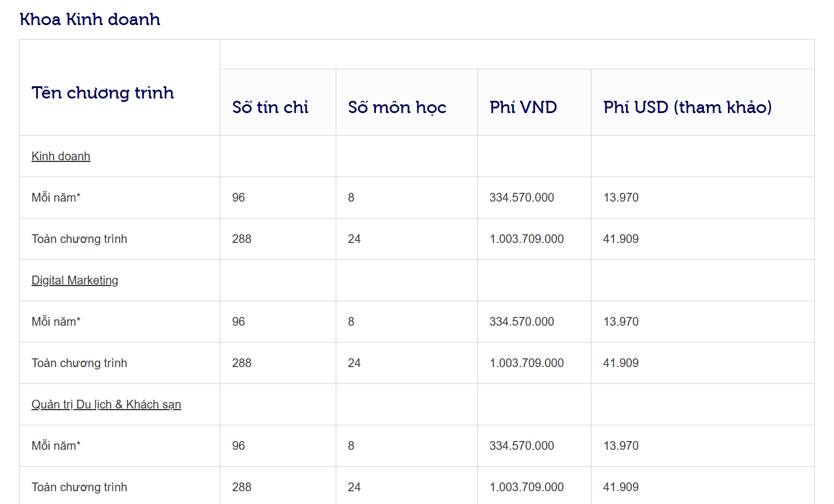This screenshot has width=834, height=504.
Task: Select 13.970 in Digital Marketing yearly row
Action: click(621, 322)
